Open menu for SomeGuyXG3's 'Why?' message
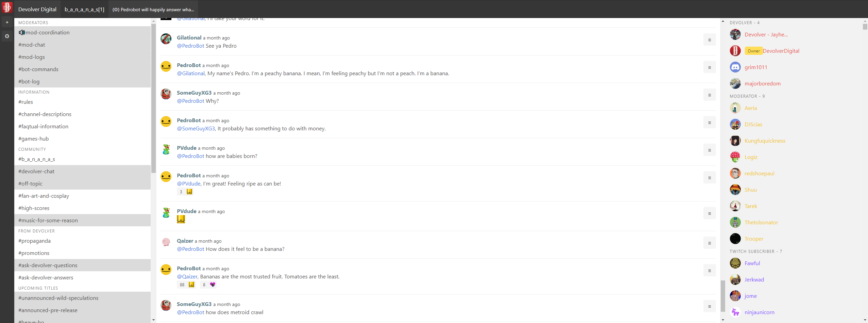 tap(709, 95)
